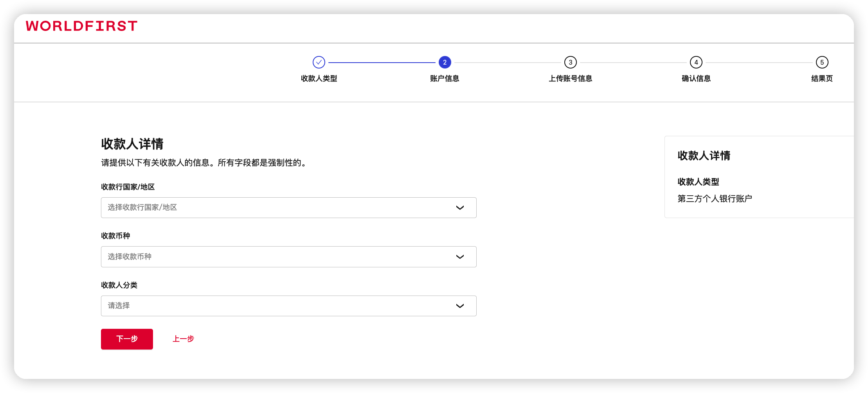
Task: Click the 上一步 link to go back
Action: click(x=183, y=339)
